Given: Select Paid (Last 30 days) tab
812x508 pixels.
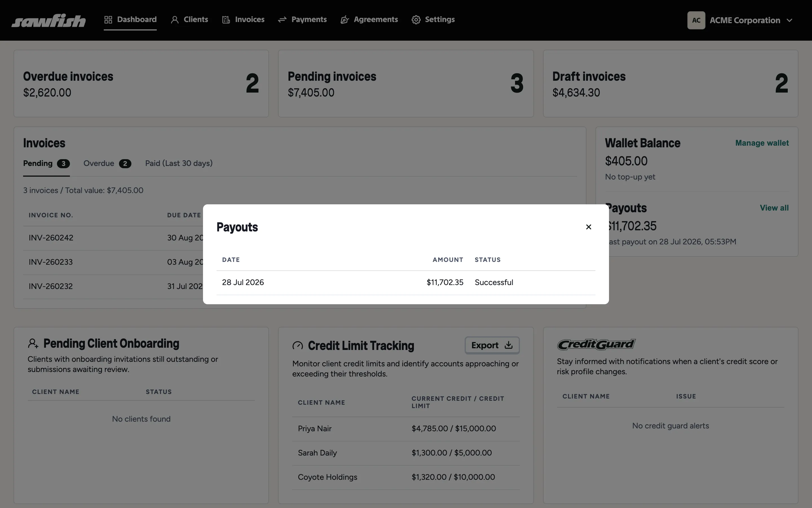Looking at the screenshot, I should tap(179, 163).
